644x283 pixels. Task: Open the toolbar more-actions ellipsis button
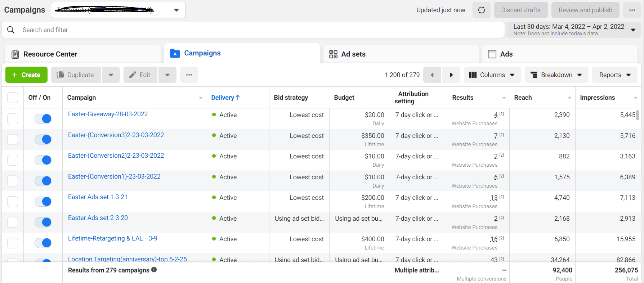pos(189,75)
